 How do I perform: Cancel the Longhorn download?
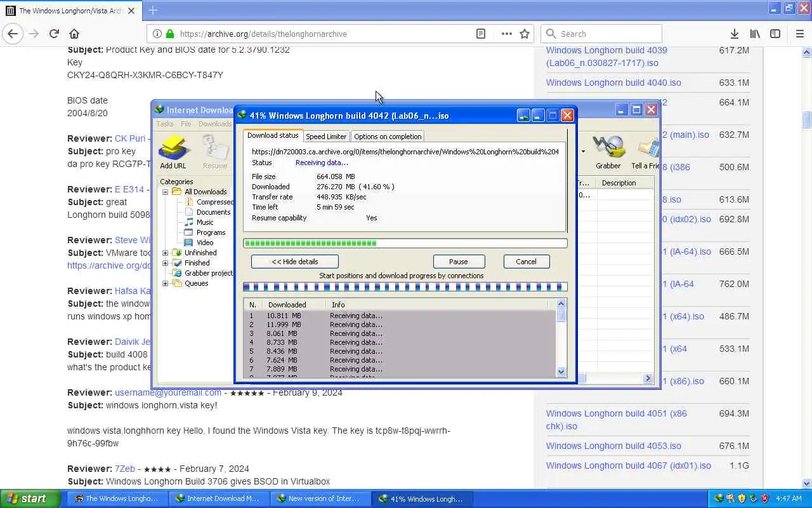point(526,262)
